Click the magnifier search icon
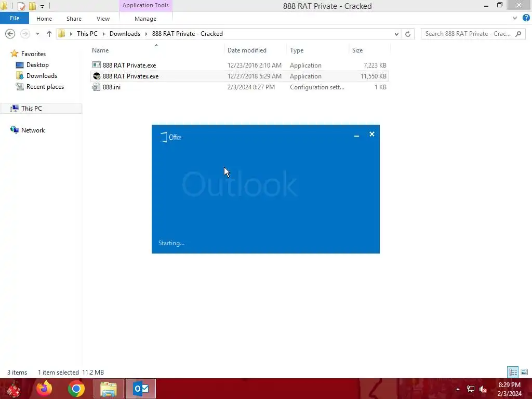The height and width of the screenshot is (399, 532). coord(518,34)
